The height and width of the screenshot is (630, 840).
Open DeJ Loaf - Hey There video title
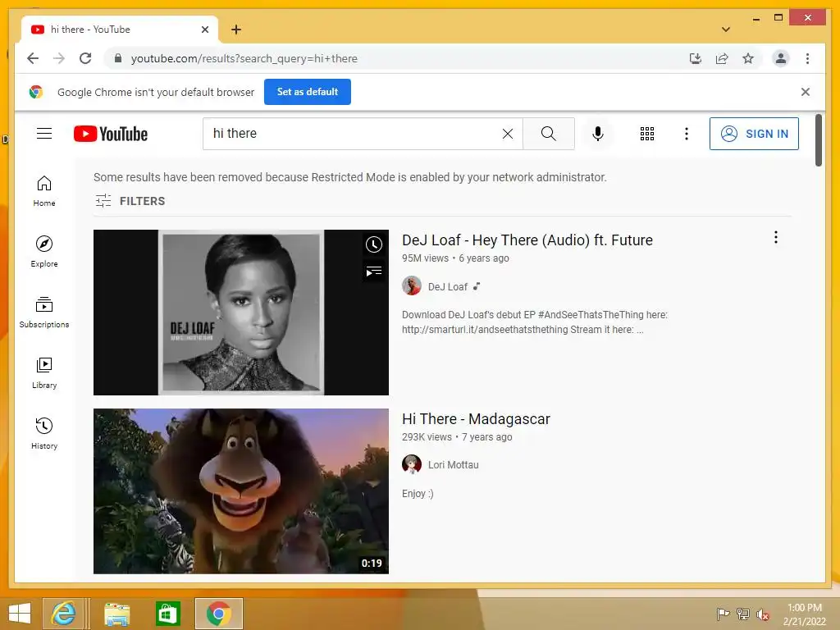527,240
